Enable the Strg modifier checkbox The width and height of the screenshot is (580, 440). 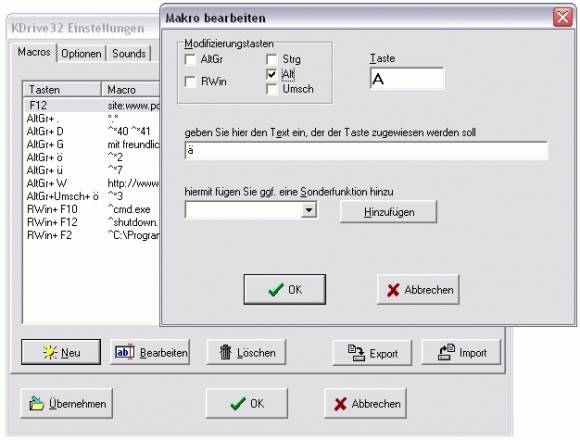(272, 60)
